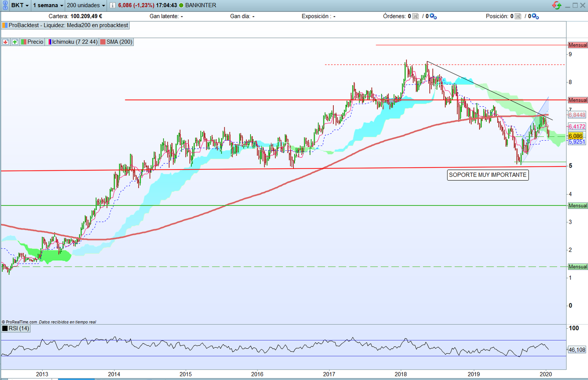Open the BKT instrument dropdown

[20, 5]
